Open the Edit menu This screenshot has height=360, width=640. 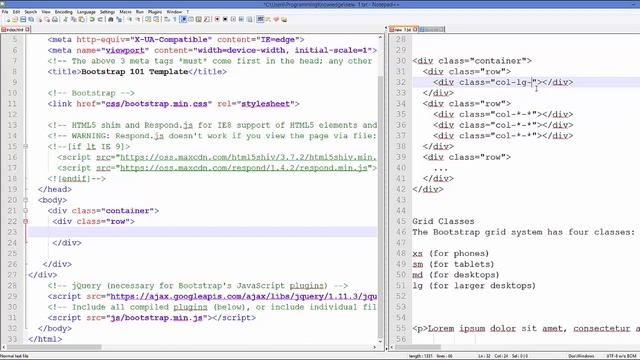pyautogui.click(x=16, y=12)
